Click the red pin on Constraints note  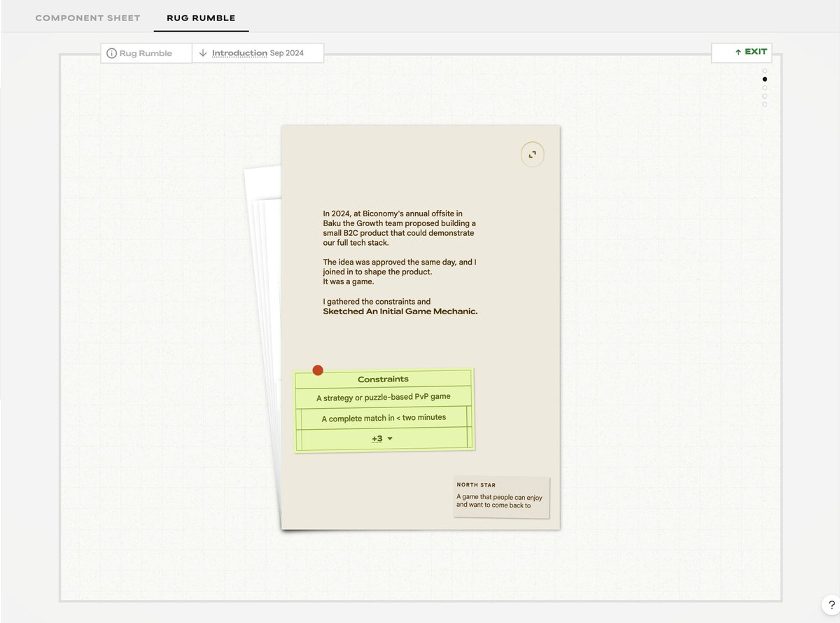coord(318,370)
